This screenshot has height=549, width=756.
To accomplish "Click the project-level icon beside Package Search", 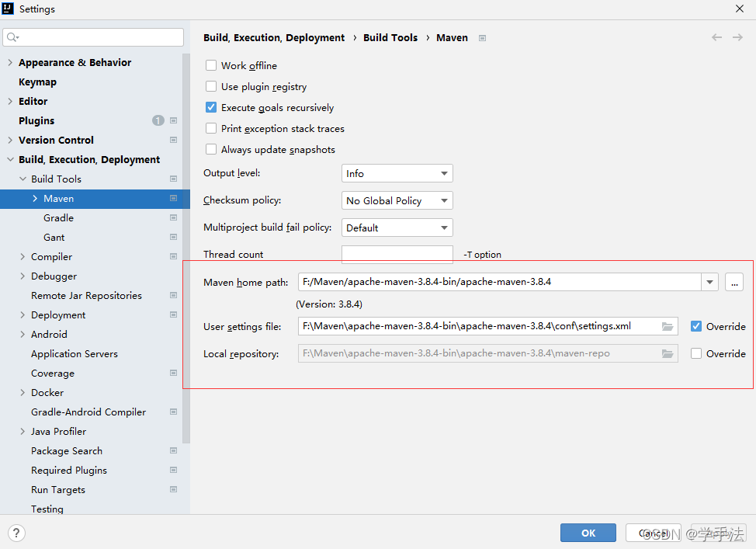I will [174, 450].
